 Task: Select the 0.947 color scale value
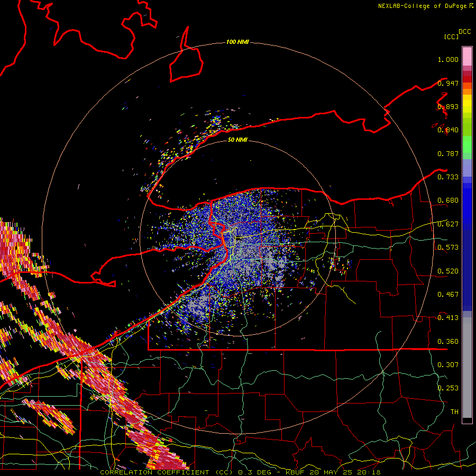point(448,83)
